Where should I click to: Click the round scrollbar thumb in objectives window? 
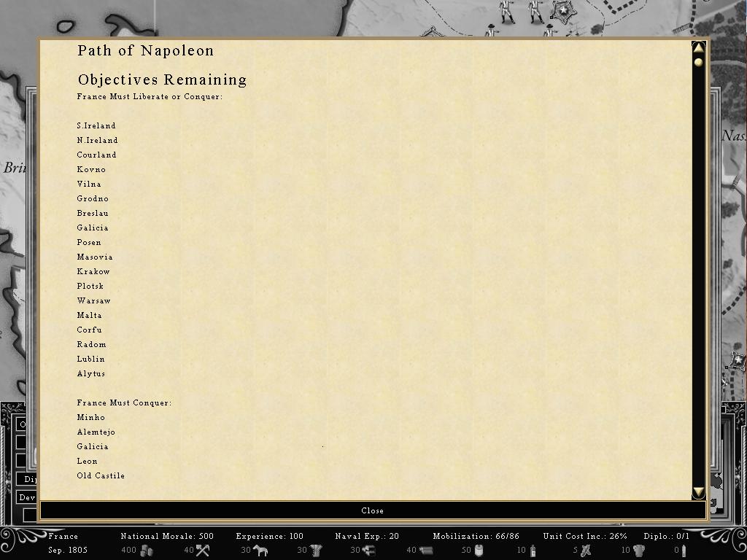[698, 63]
